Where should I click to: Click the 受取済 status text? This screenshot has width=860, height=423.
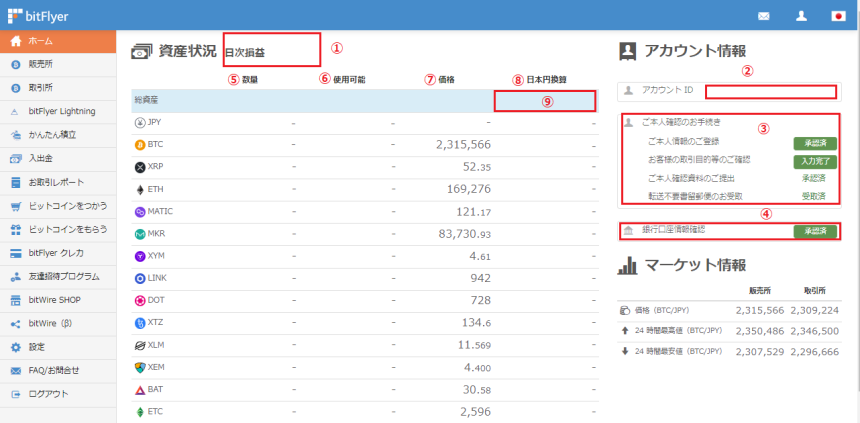click(814, 196)
